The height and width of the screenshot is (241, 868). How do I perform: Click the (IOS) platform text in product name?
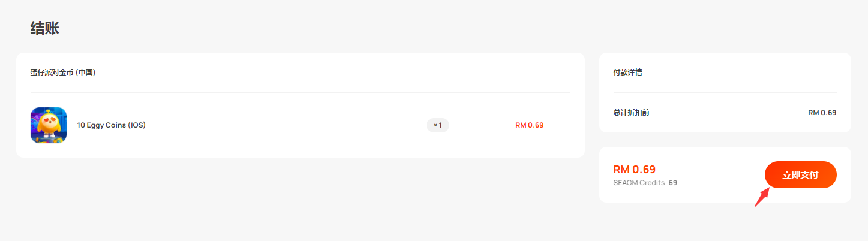[x=137, y=125]
